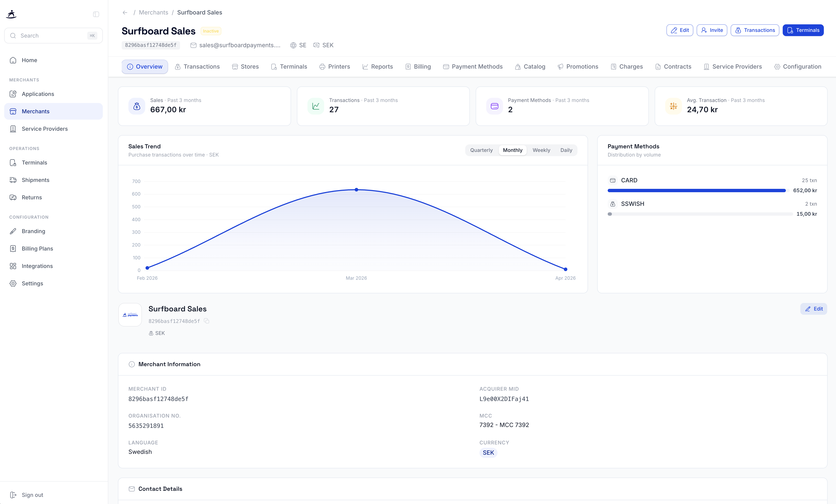Copy the merchant ID 8296basf12748de5f
The width and height of the screenshot is (836, 504).
(207, 321)
